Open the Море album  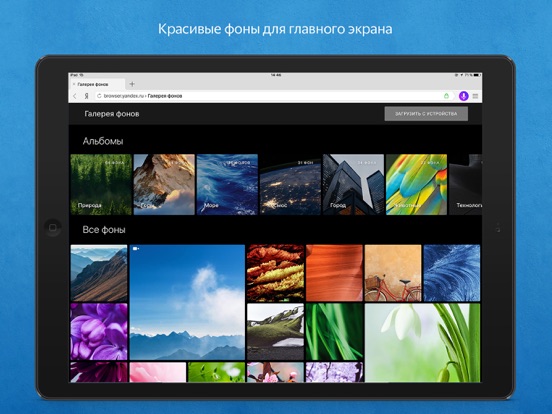227,184
